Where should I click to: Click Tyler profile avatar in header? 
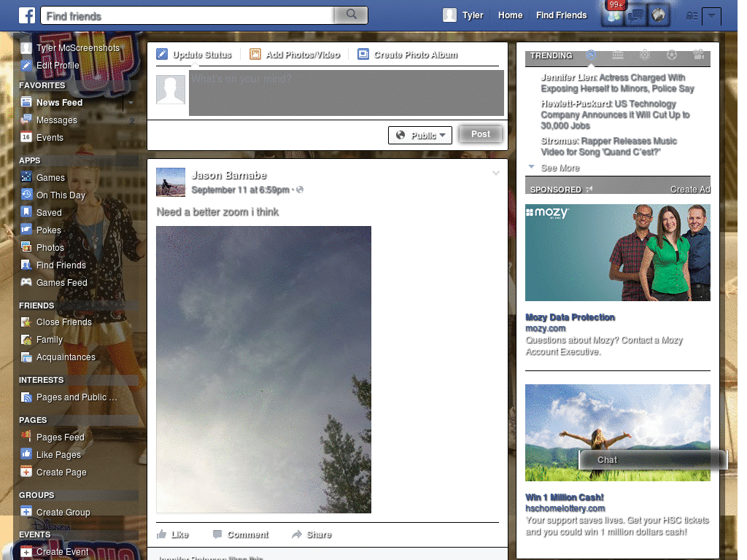tap(449, 15)
